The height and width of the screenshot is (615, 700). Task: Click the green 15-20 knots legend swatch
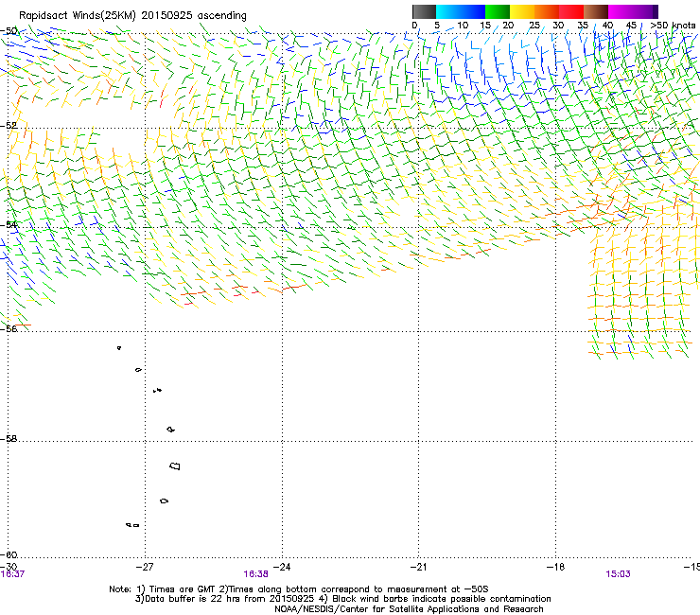[498, 11]
